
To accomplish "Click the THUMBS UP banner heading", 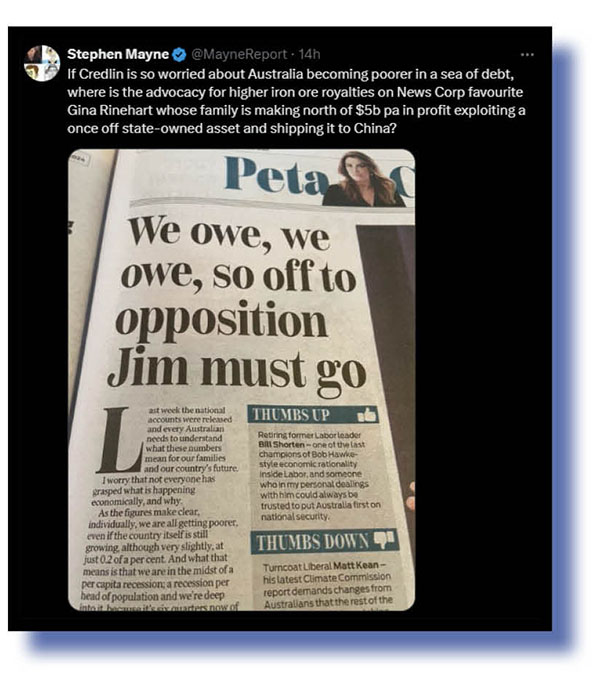I will point(291,415).
